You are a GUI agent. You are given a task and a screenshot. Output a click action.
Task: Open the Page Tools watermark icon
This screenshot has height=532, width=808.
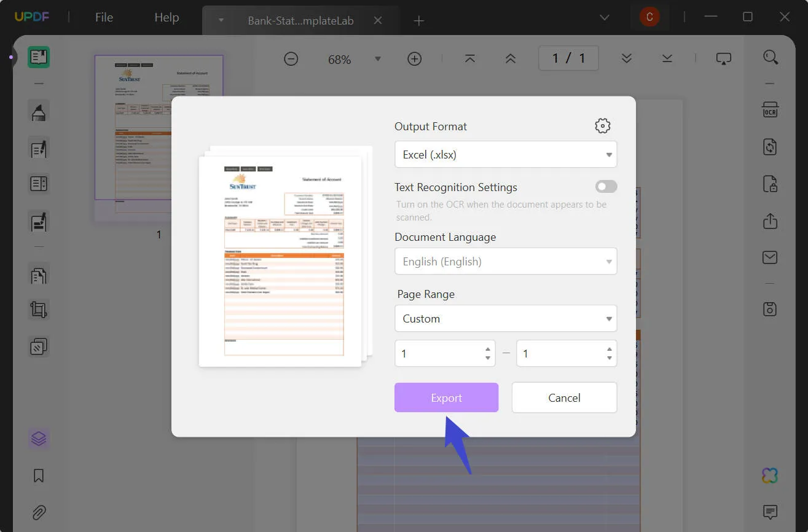point(39,347)
